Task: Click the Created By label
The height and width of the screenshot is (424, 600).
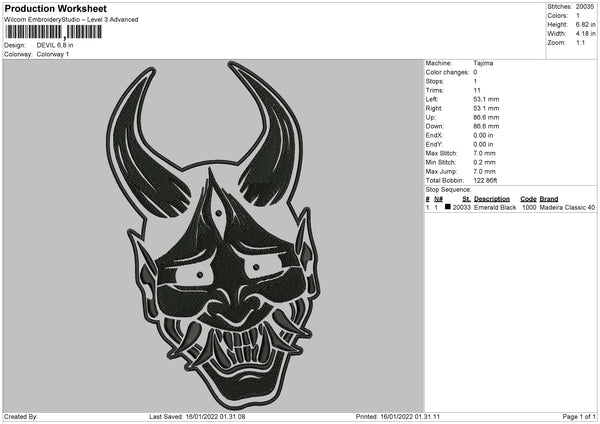Action: [21, 416]
